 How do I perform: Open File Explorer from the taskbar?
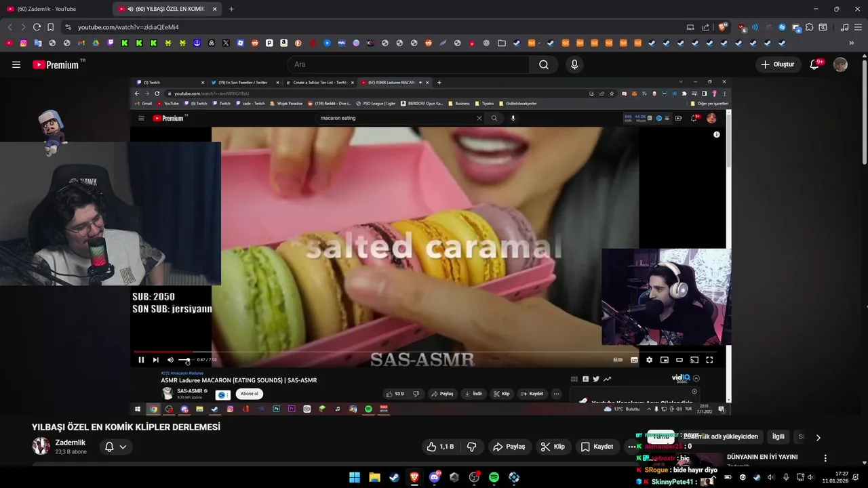pyautogui.click(x=374, y=477)
